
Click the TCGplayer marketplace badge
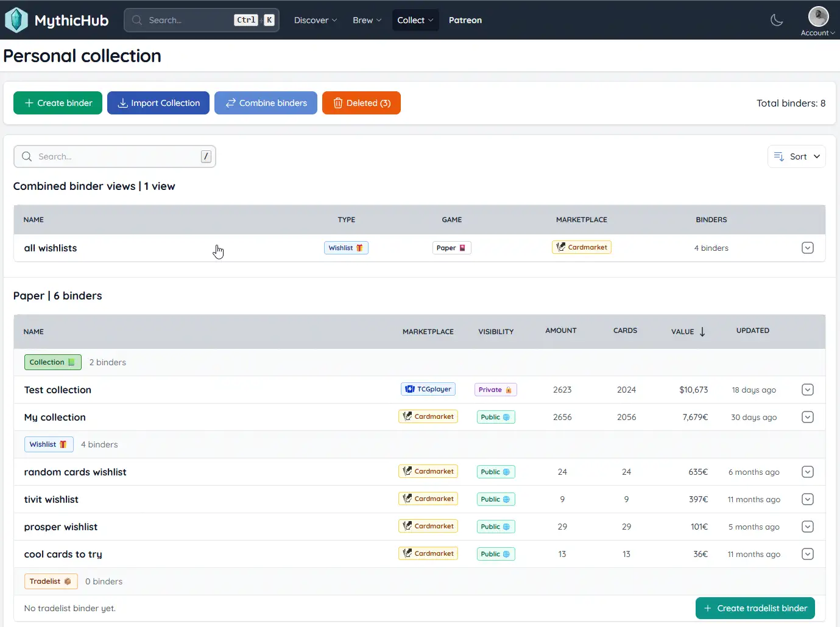[428, 389]
